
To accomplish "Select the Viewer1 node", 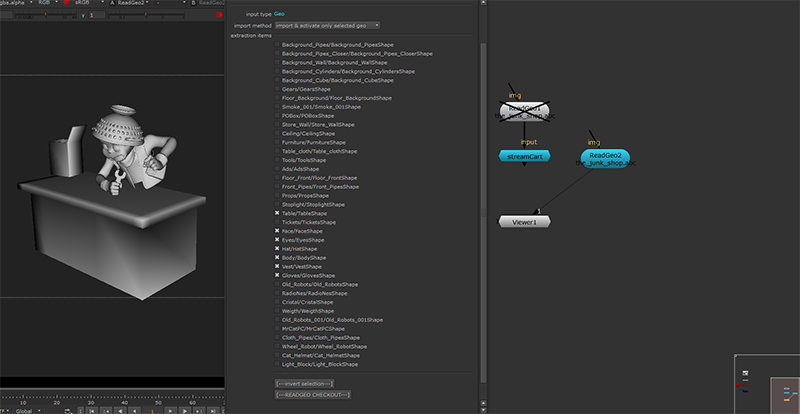I will click(x=525, y=221).
